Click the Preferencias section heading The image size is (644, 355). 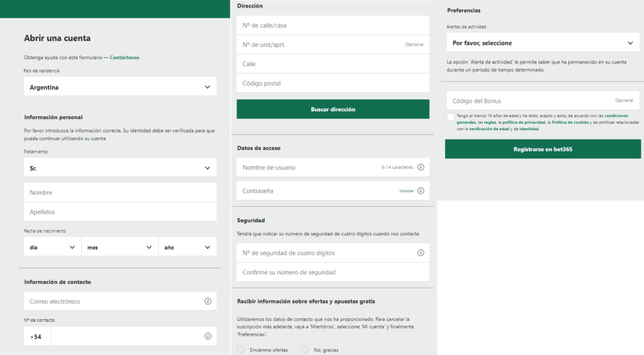pos(464,10)
